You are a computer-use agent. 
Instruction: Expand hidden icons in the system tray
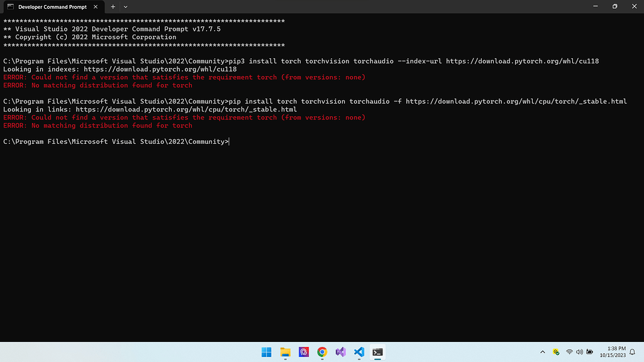542,352
